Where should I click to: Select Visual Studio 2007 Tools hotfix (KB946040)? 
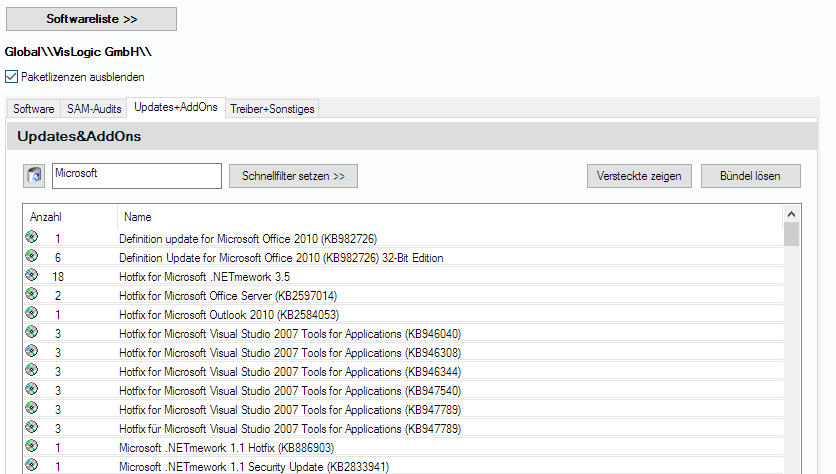[290, 334]
